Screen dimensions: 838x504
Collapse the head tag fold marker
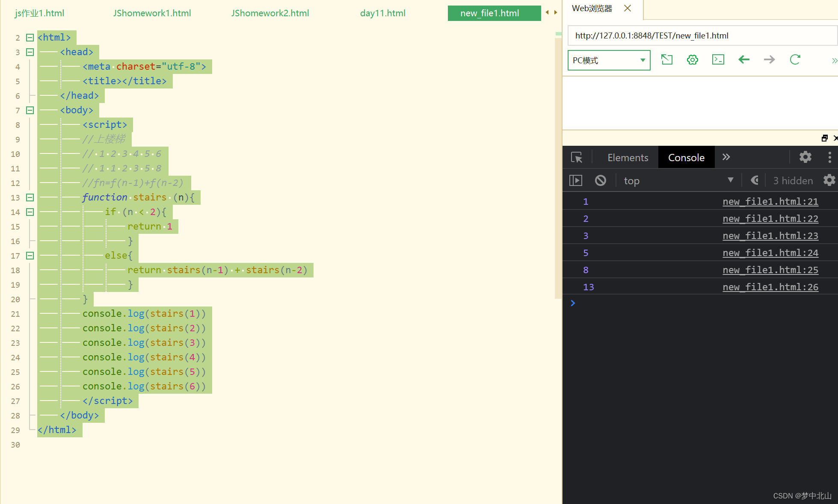click(x=30, y=52)
